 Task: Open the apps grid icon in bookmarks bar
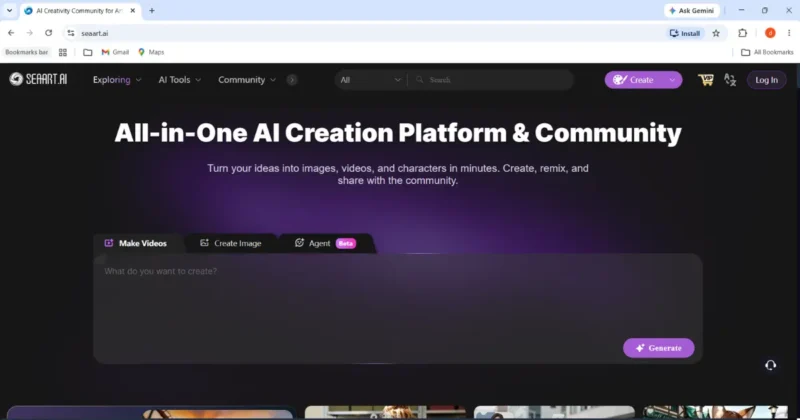click(x=63, y=52)
